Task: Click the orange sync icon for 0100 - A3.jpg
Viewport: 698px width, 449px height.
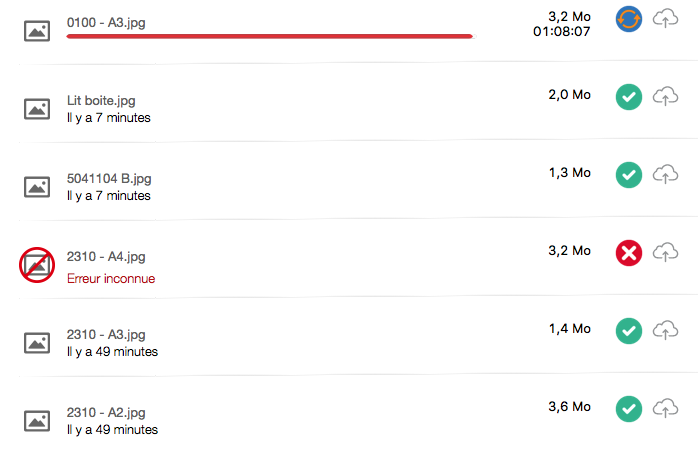Action: point(628,18)
